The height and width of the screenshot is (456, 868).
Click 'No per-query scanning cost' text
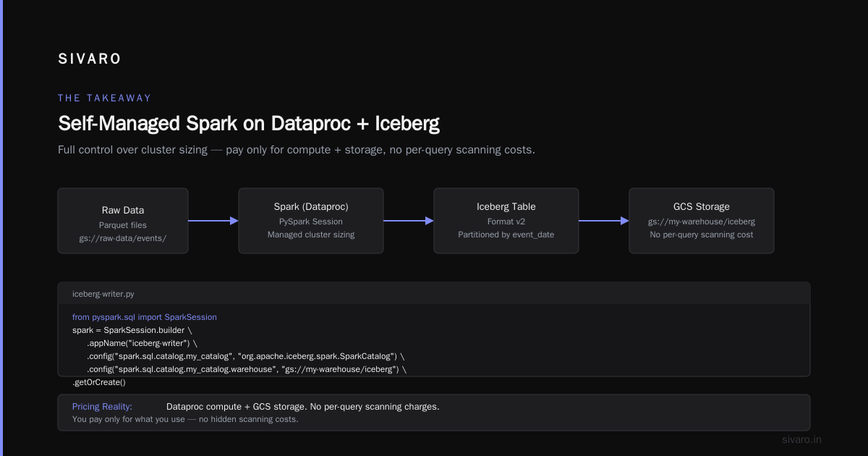(x=702, y=235)
